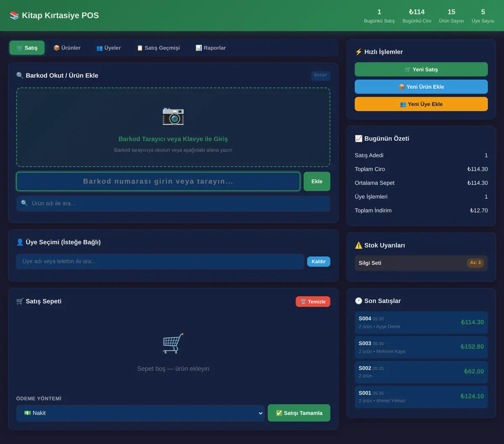Focus the barcode number input field
The height and width of the screenshot is (444, 504).
click(158, 181)
